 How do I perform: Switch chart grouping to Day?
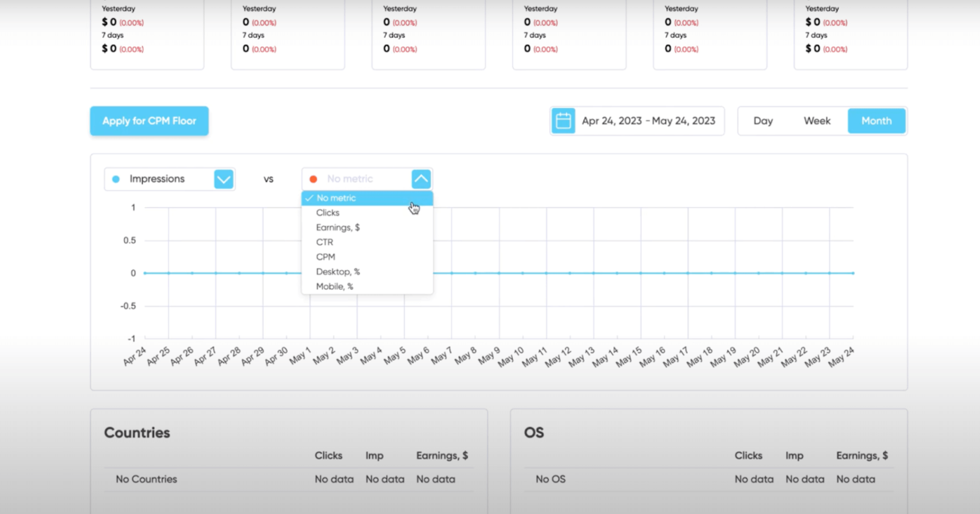763,121
